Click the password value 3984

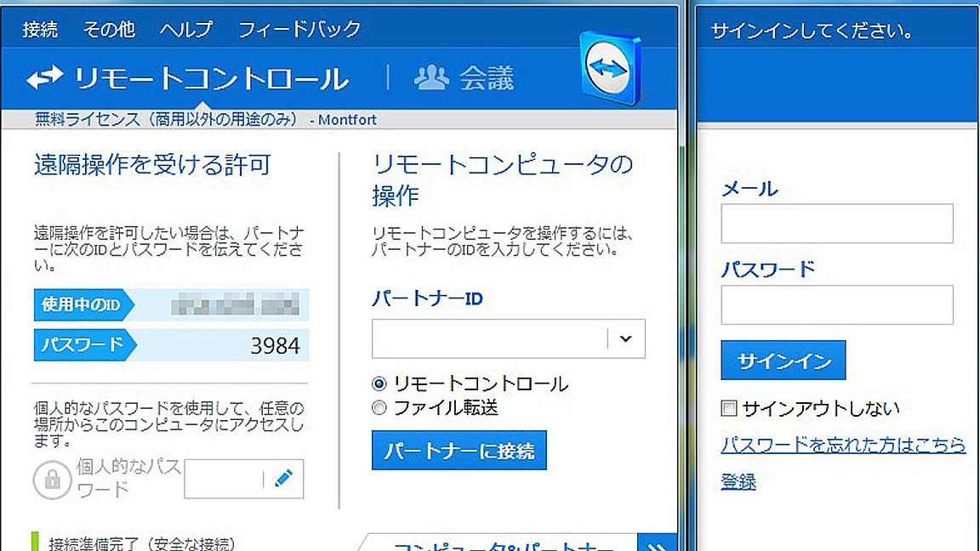275,345
